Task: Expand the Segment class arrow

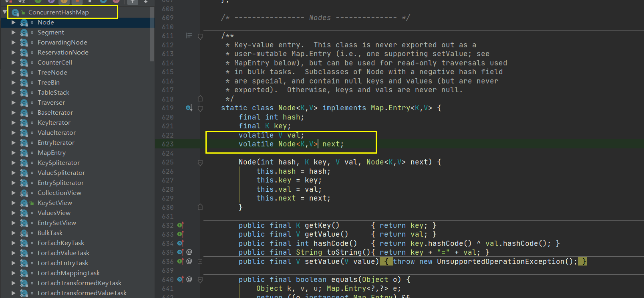Action: 14,32
